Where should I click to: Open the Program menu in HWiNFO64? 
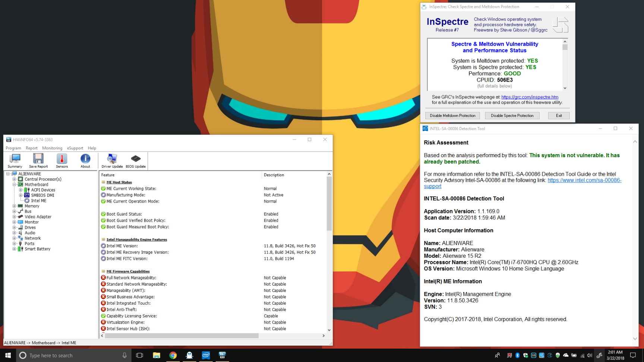coord(13,148)
